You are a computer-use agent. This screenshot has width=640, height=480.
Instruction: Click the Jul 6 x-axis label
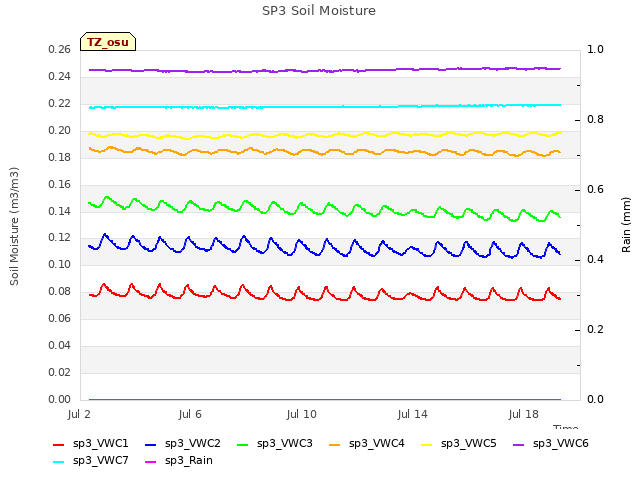coord(190,415)
